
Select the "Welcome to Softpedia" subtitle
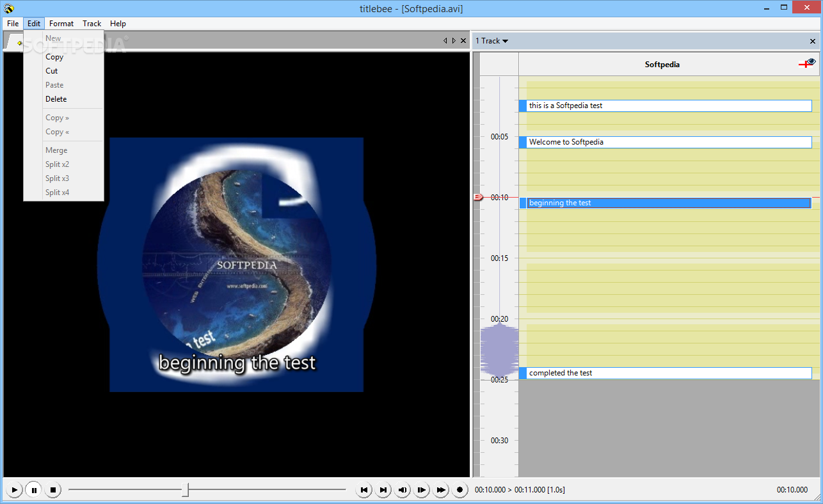point(666,142)
